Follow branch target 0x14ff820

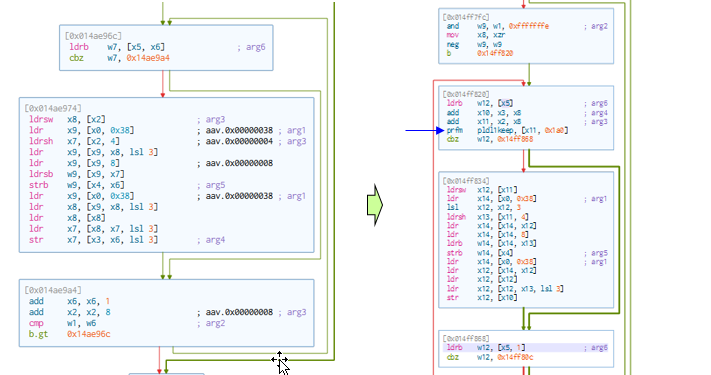(495, 53)
